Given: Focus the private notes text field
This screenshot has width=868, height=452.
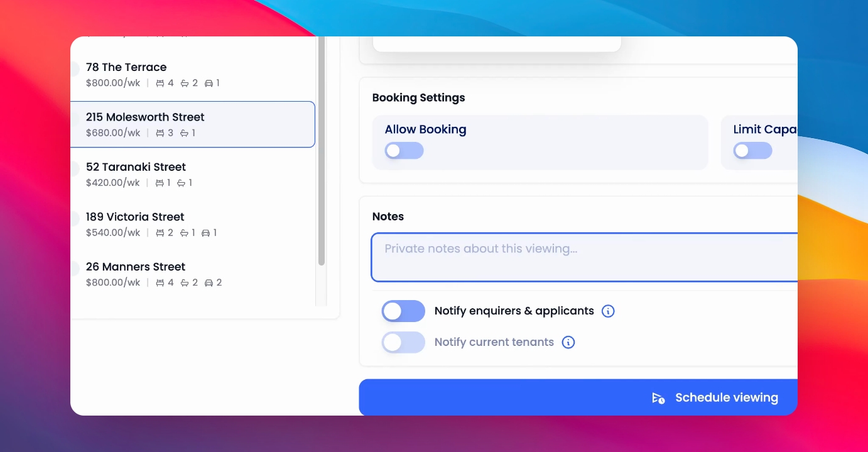Looking at the screenshot, I should tap(585, 257).
